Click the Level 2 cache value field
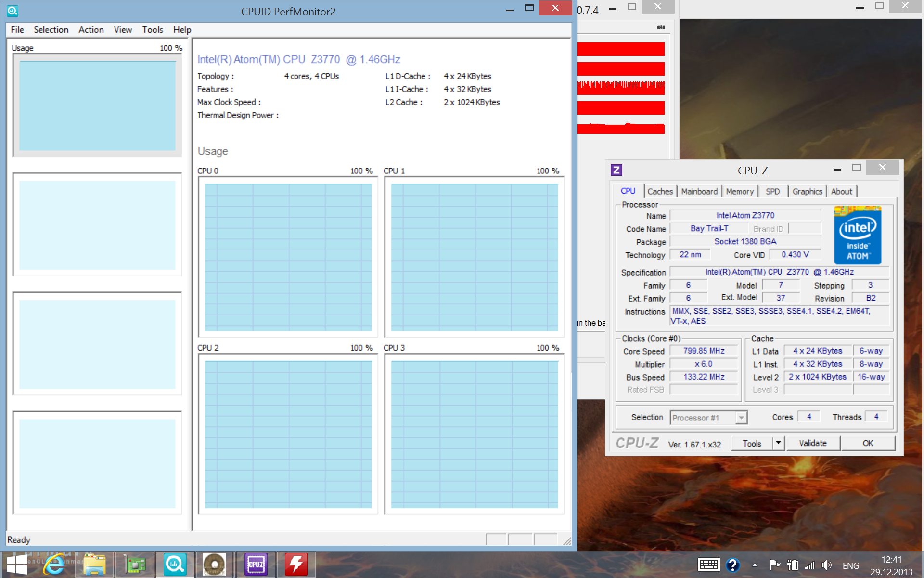Image resolution: width=924 pixels, height=578 pixels. click(x=817, y=377)
